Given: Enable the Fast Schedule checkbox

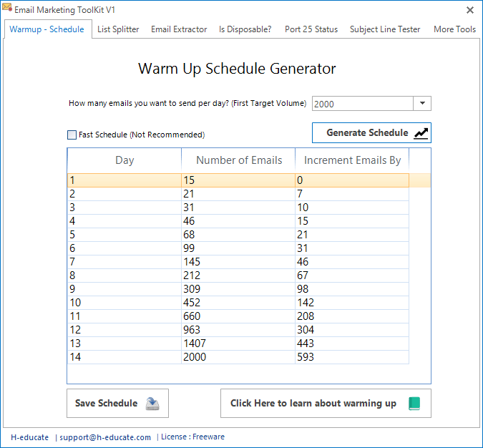Looking at the screenshot, I should click(72, 135).
